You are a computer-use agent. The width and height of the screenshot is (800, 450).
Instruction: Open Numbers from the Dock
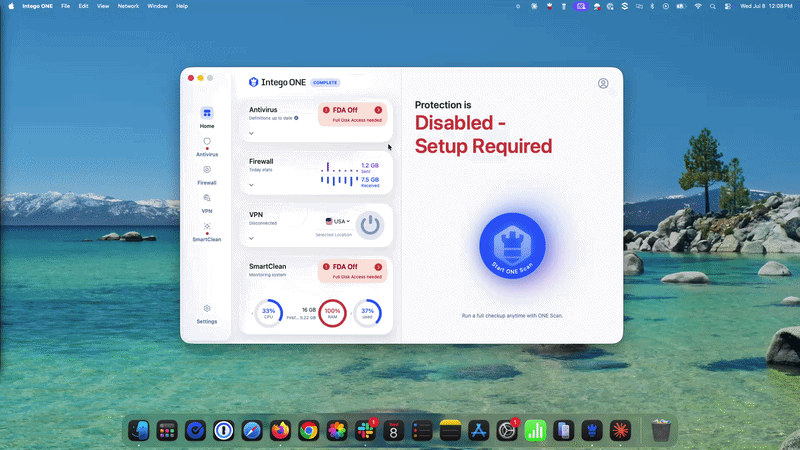click(535, 431)
